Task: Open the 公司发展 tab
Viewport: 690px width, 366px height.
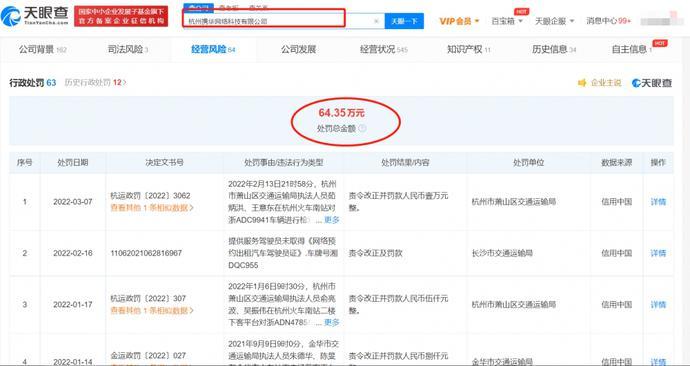Action: [x=298, y=50]
